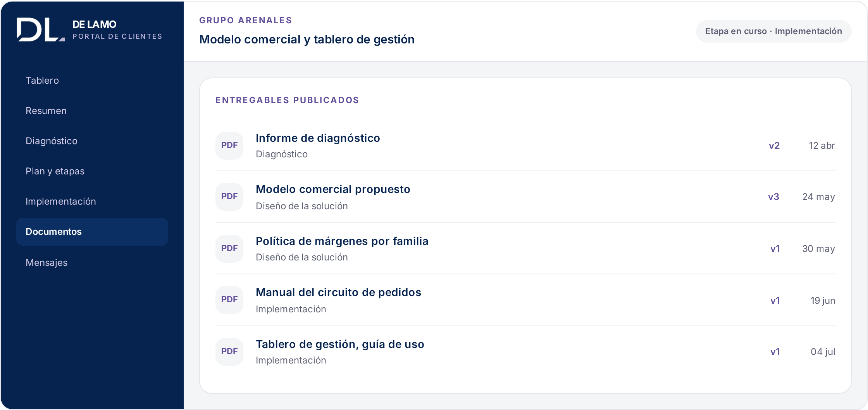Click the Portal de clientes text
Screen dimensions: 868x410
coord(117,36)
